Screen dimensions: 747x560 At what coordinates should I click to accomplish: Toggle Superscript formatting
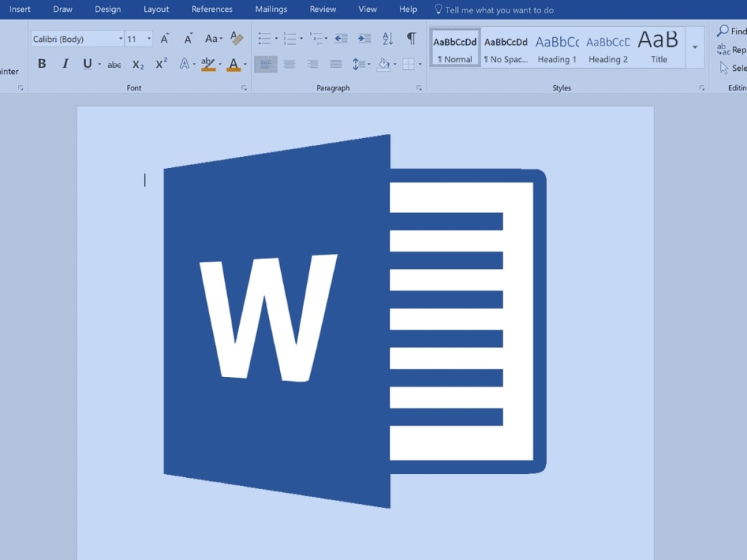click(161, 63)
